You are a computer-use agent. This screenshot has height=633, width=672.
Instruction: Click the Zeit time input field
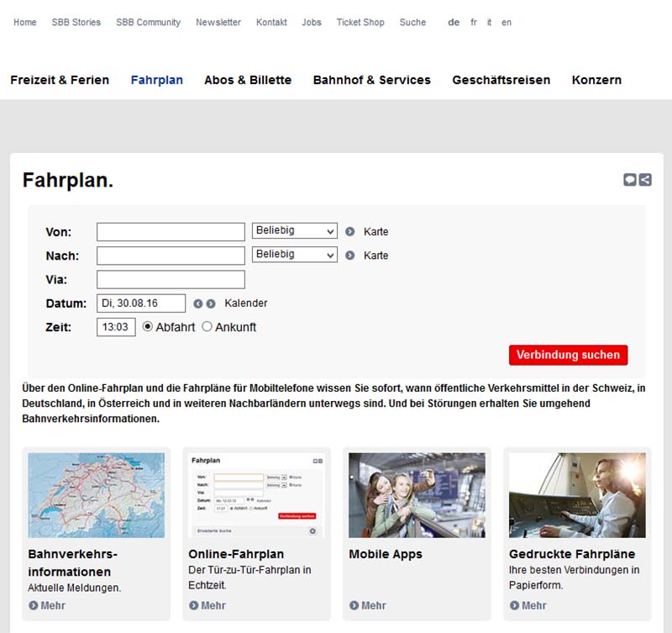116,327
